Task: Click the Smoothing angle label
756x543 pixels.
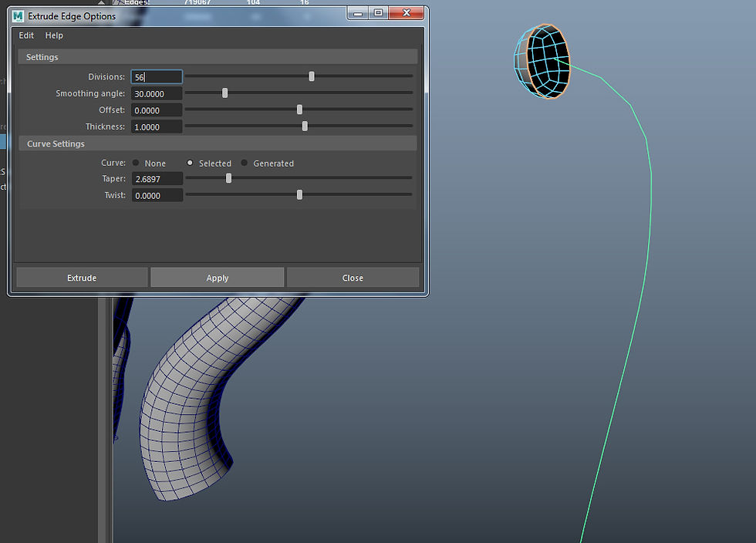Action: [90, 93]
